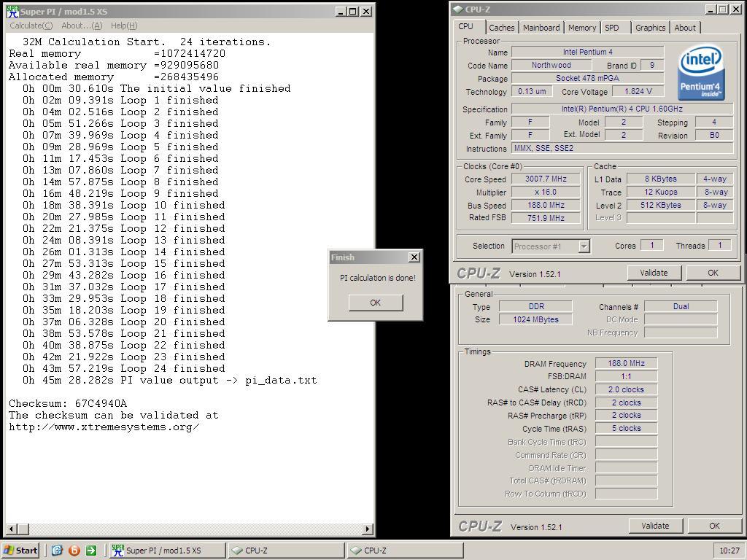Click the PI value output pi_data.txt line
This screenshot has width=747, height=560.
pos(169,380)
